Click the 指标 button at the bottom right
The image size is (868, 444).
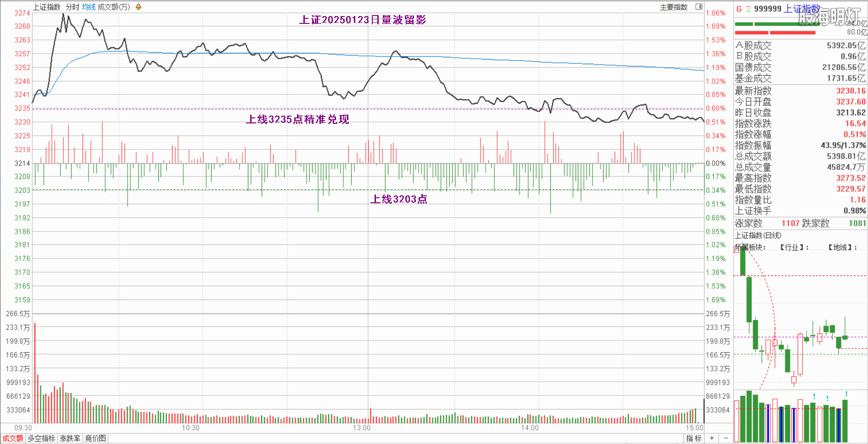[x=694, y=438]
